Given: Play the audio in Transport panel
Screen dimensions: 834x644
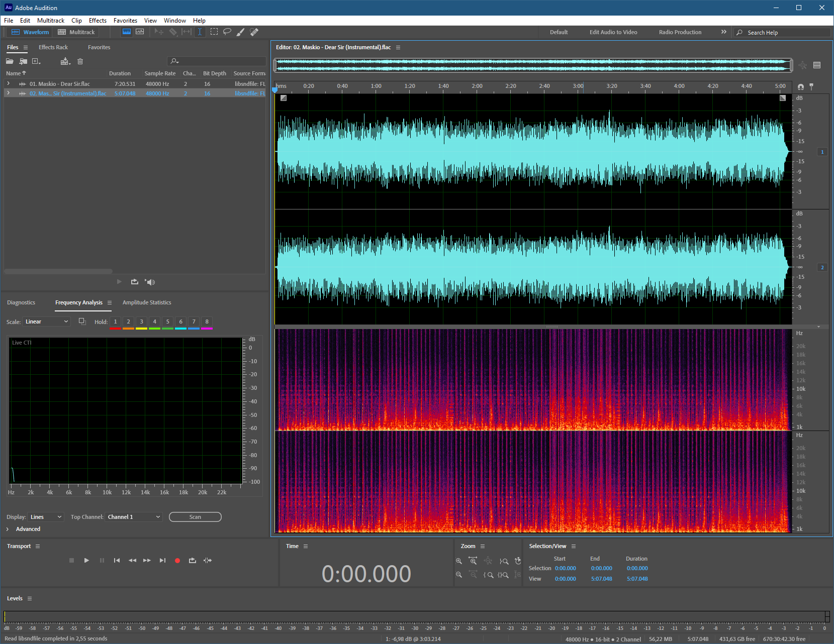Looking at the screenshot, I should 86,561.
